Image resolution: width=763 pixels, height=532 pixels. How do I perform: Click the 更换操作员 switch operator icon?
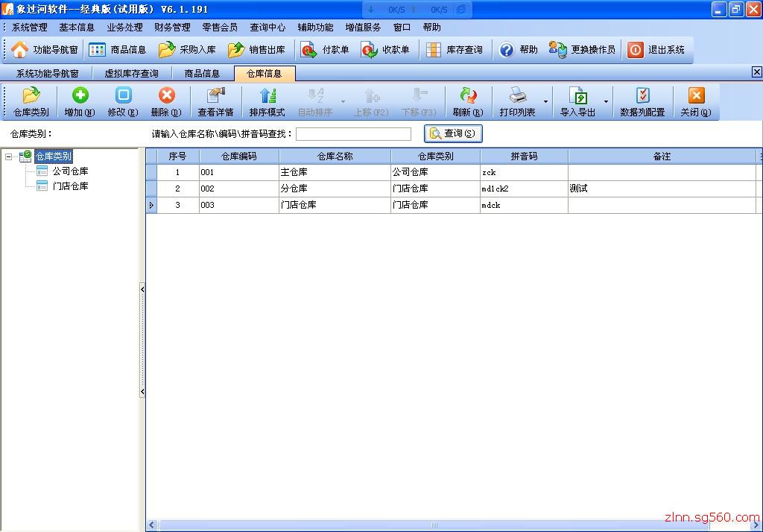point(557,50)
